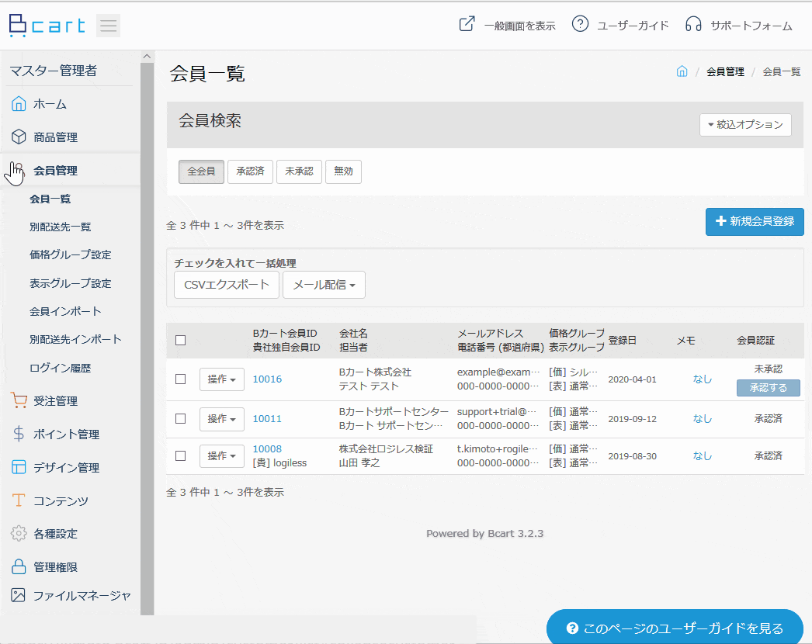Click the help icon in the guide banner
The image size is (812, 644).
pyautogui.click(x=572, y=628)
